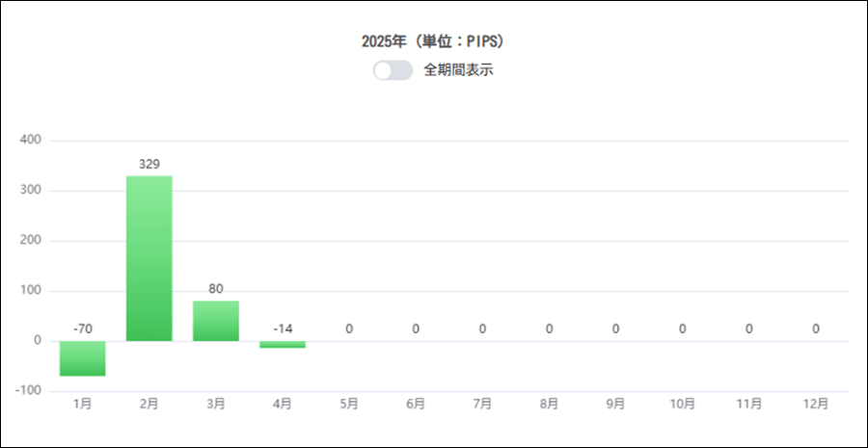Screen dimensions: 868x448
Task: Click the 329 value label above February
Action: [x=149, y=164]
